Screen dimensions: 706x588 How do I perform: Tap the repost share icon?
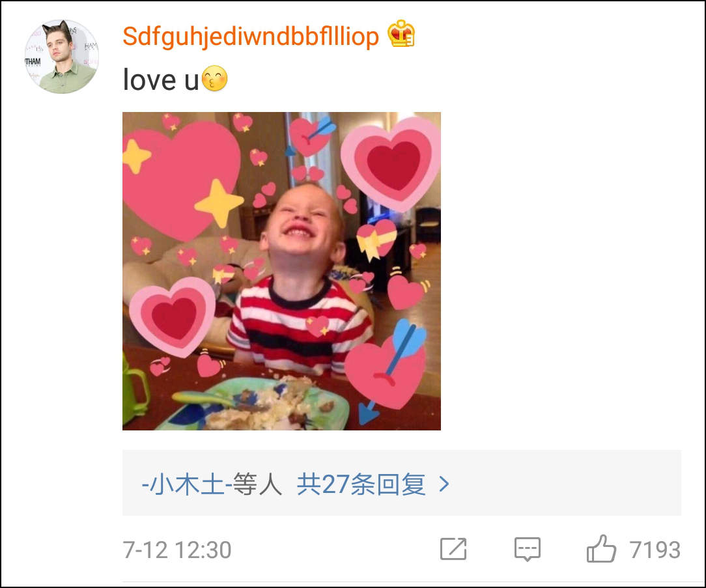tap(453, 549)
